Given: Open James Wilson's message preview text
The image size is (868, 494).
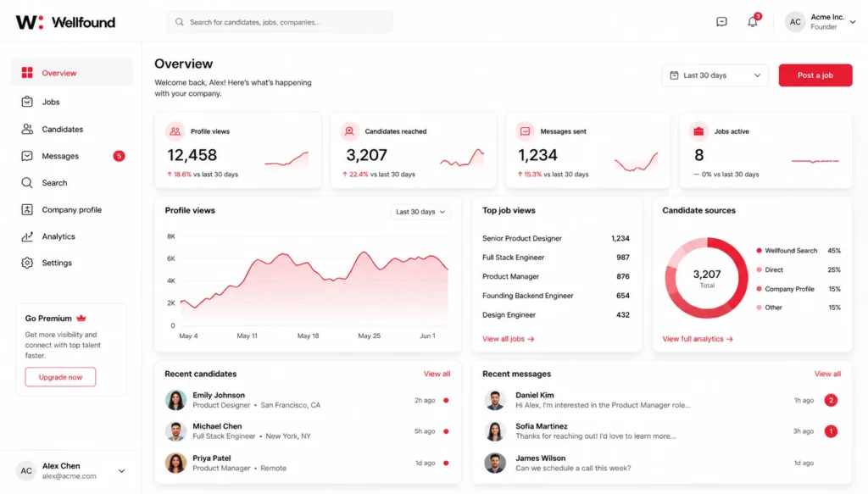Looking at the screenshot, I should click(x=573, y=468).
